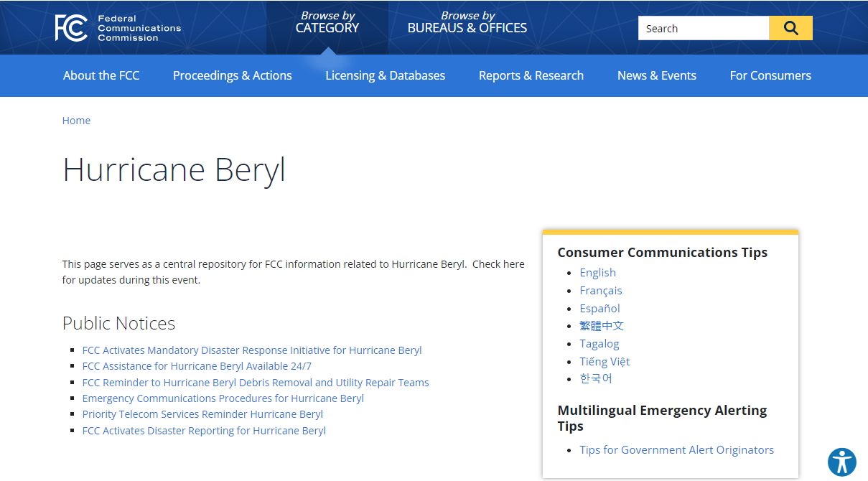Open Proceedings & Actions navigation item
Screen dimensions: 868x481
click(232, 75)
